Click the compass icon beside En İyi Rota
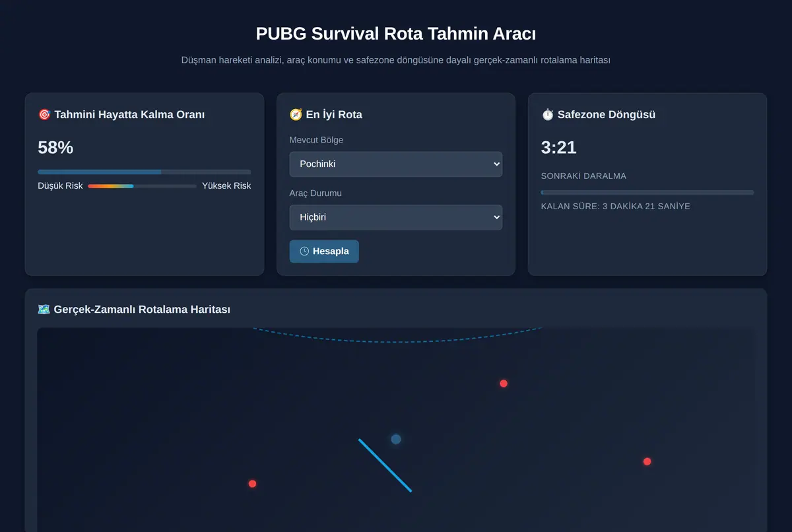This screenshot has width=792, height=532. pos(296,114)
